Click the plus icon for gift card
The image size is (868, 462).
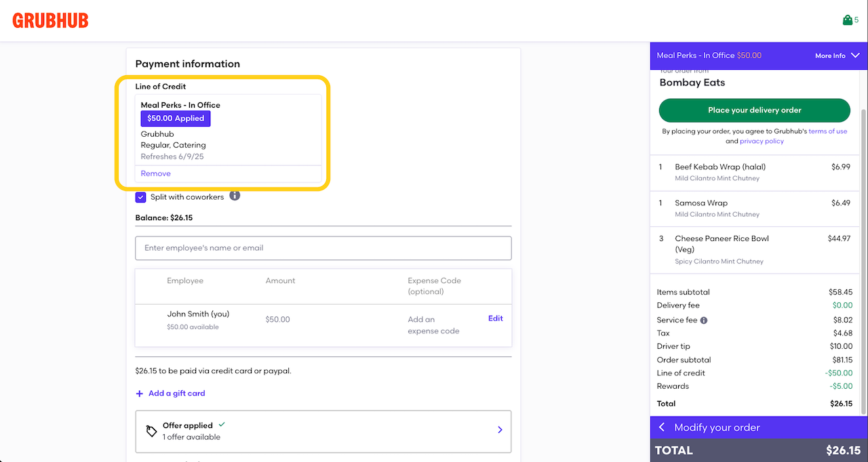(140, 394)
